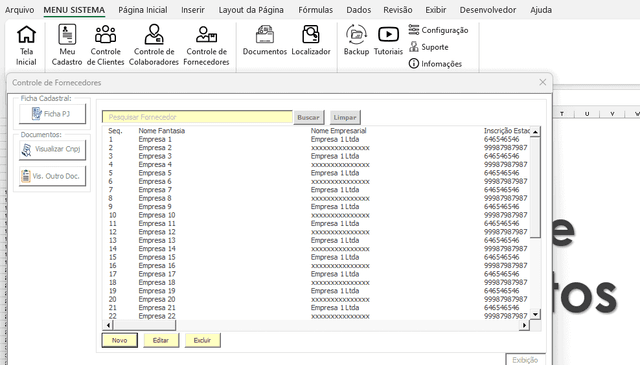Launch the Localizador search tool
Viewport: 640px width, 365px height.
coord(311,40)
